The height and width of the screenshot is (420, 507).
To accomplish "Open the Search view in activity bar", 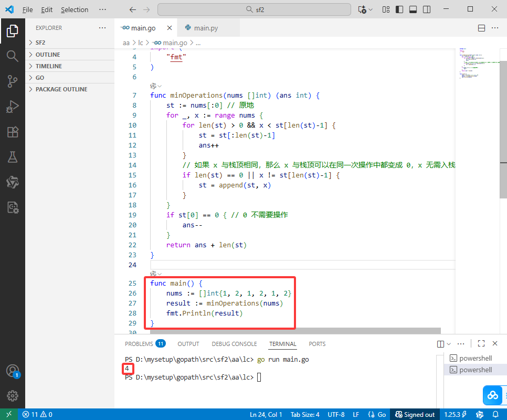I will point(12,56).
